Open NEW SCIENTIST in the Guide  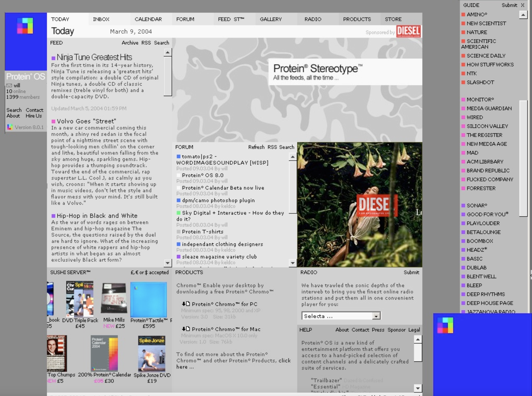[486, 23]
